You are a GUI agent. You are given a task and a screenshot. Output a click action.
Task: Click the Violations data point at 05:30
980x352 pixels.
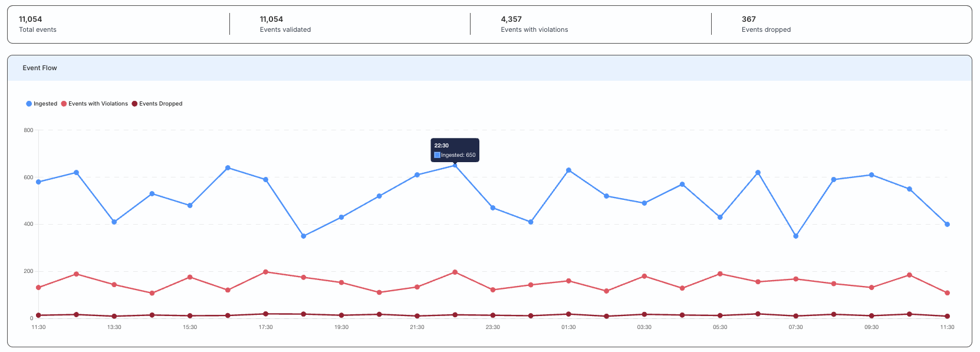pyautogui.click(x=720, y=274)
